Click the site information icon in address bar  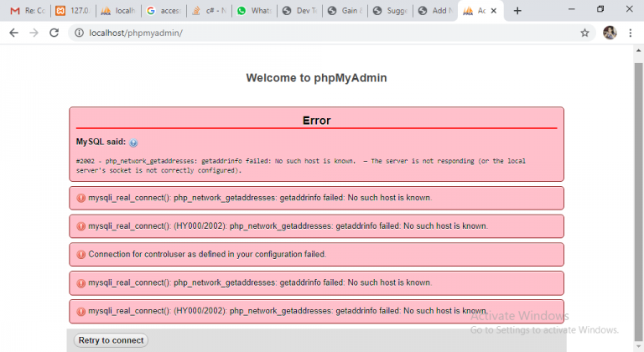(x=79, y=33)
